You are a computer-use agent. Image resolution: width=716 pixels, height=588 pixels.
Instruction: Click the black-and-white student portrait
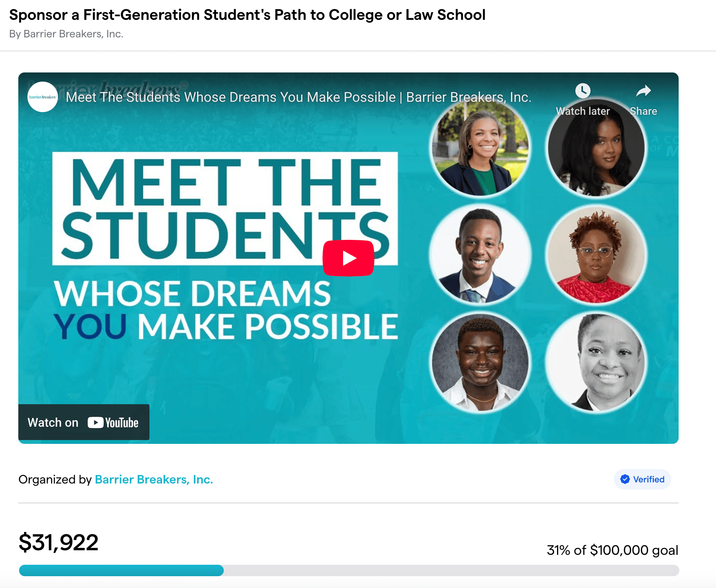click(x=596, y=362)
